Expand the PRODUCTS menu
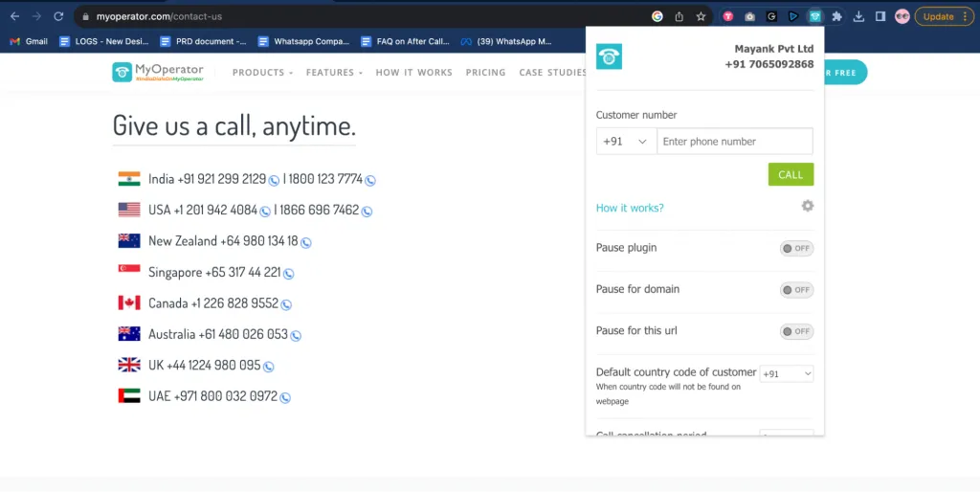This screenshot has height=492, width=980. 262,73
